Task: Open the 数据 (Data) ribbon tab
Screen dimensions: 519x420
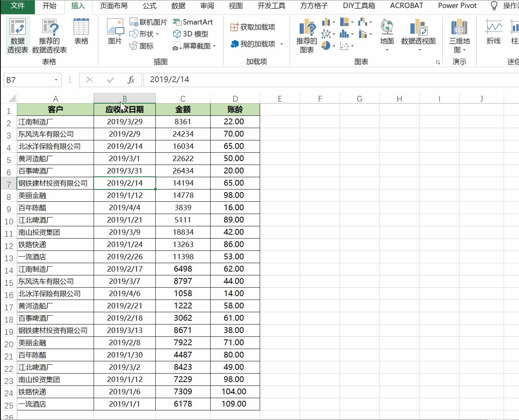Action: pyautogui.click(x=178, y=6)
